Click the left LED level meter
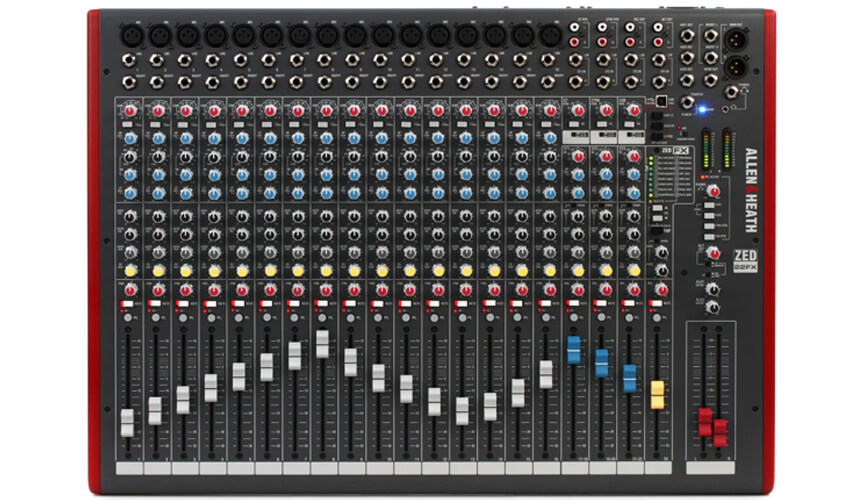The height and width of the screenshot is (500, 850). [706, 149]
